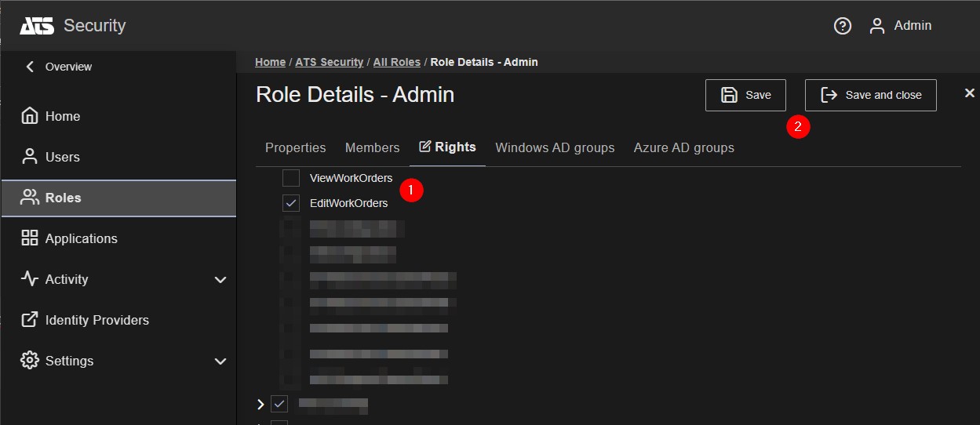Click the Save button
This screenshot has height=425, width=980.
[x=745, y=95]
